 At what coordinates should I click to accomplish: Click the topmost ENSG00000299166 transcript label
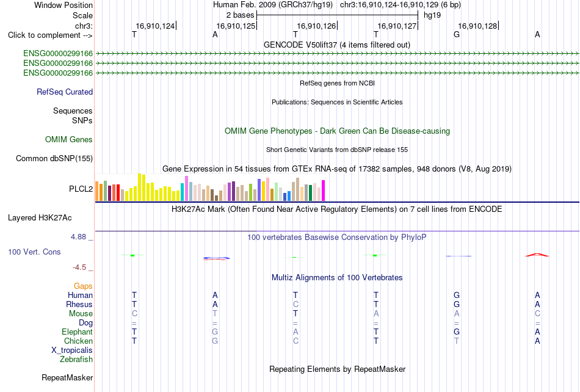(x=58, y=54)
